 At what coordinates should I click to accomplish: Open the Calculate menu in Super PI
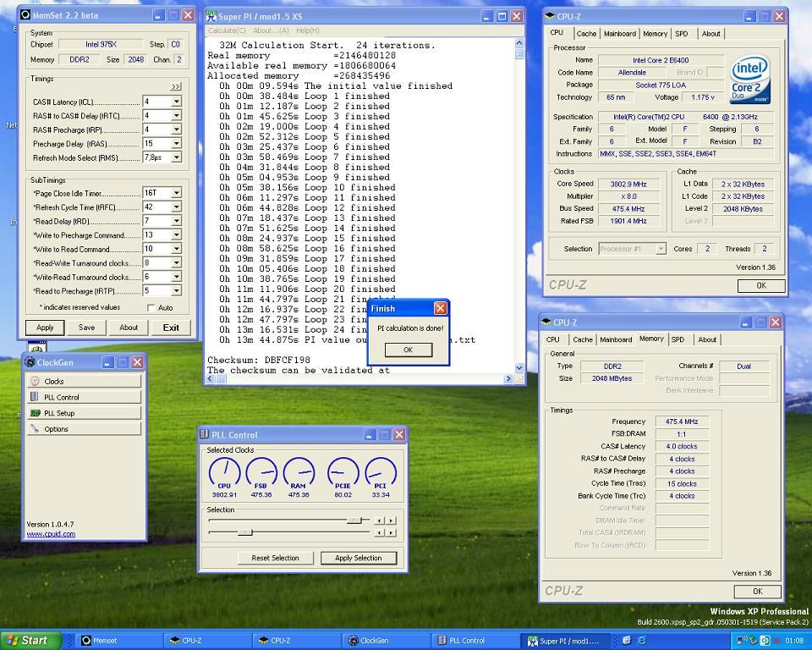coord(227,30)
